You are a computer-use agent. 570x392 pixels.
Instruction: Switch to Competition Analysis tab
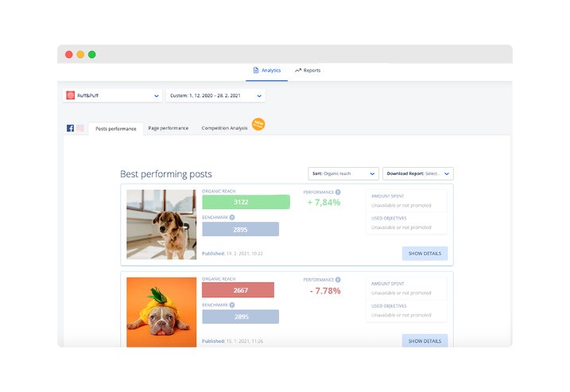(224, 128)
